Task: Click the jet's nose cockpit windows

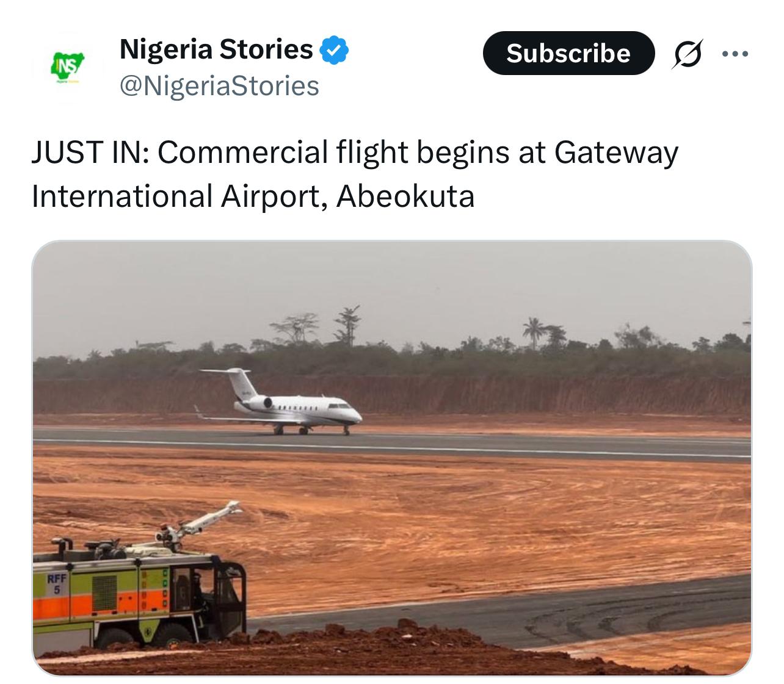Action: click(339, 405)
